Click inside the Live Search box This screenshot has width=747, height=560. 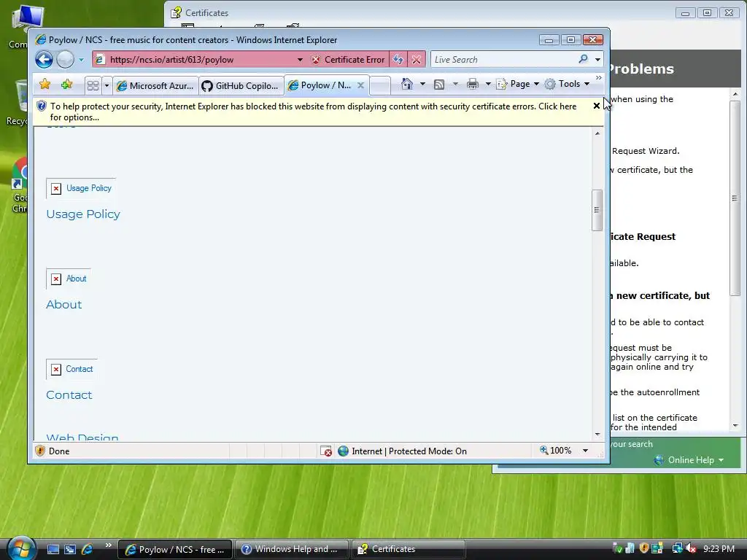coord(503,60)
